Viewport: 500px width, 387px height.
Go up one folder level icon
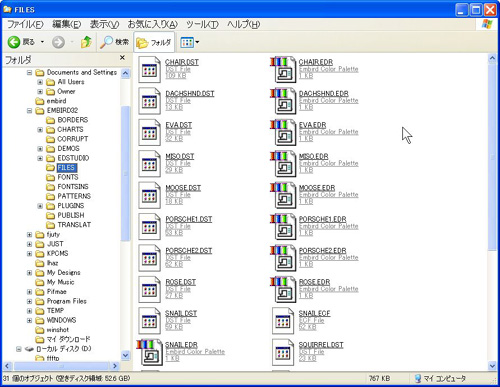[86, 42]
